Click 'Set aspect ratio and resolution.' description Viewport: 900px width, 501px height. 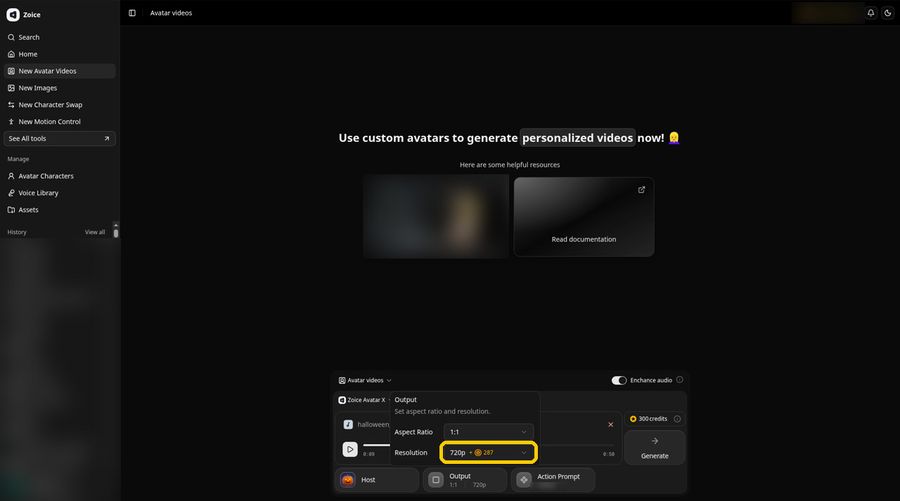click(442, 411)
